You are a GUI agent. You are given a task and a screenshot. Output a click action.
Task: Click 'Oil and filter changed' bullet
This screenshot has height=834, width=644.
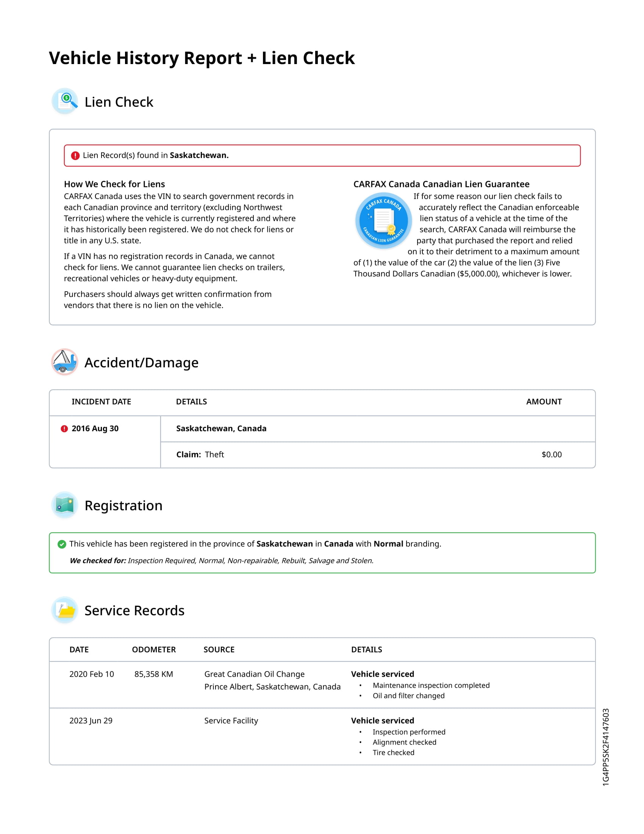pos(409,696)
